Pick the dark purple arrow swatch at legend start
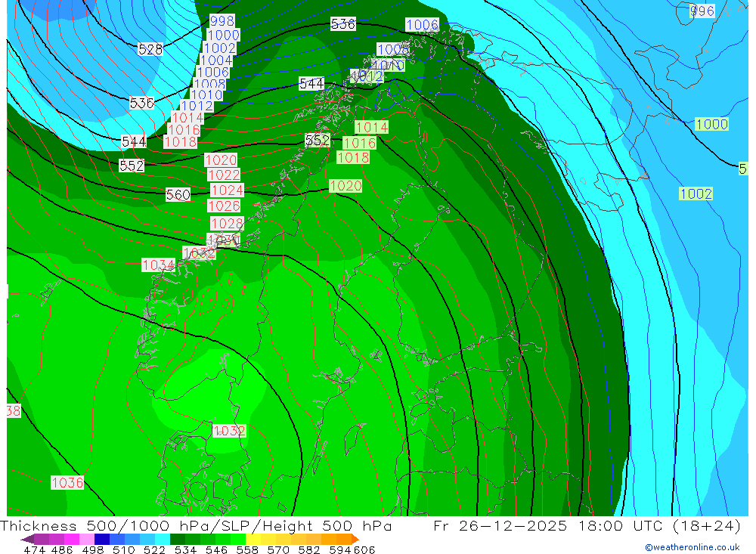This screenshot has width=756, height=554. coord(27,539)
